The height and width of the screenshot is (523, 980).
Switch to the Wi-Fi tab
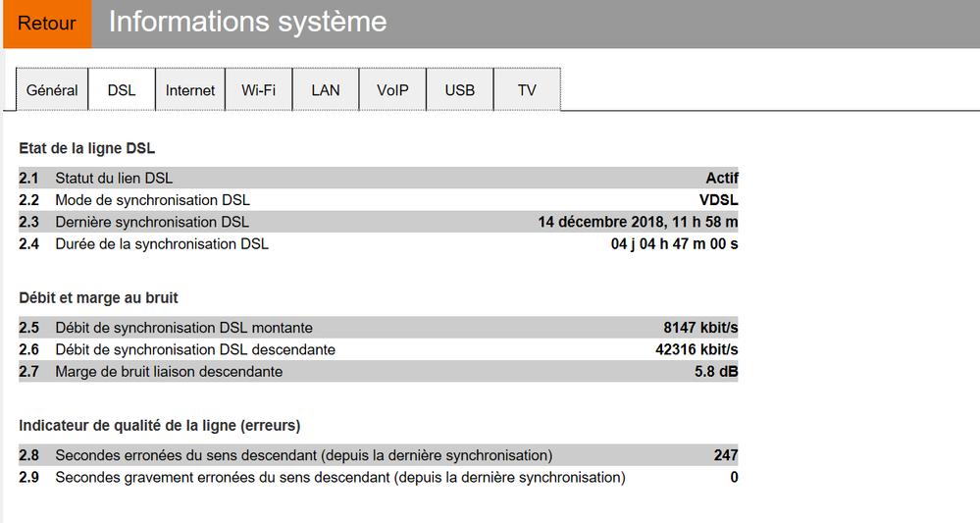click(x=258, y=90)
